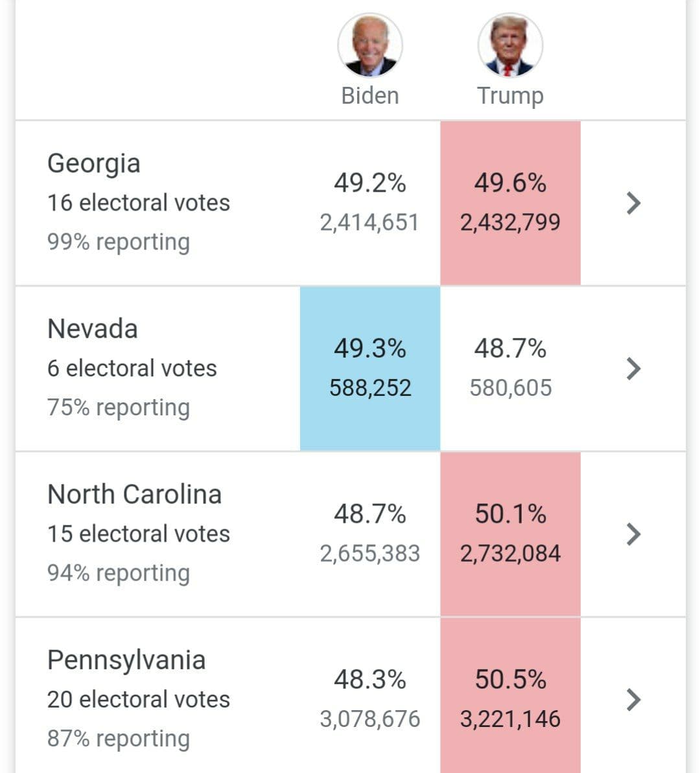Click the portrait above the Trump label

click(x=510, y=46)
